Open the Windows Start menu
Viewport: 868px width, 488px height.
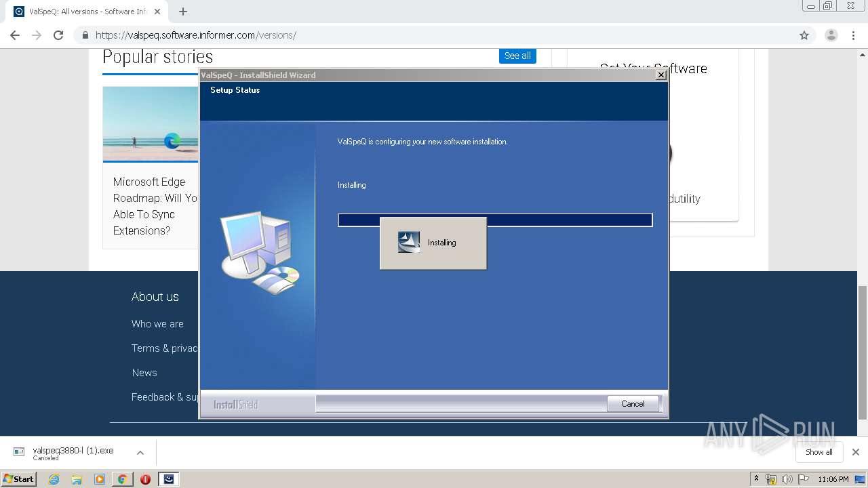point(19,479)
